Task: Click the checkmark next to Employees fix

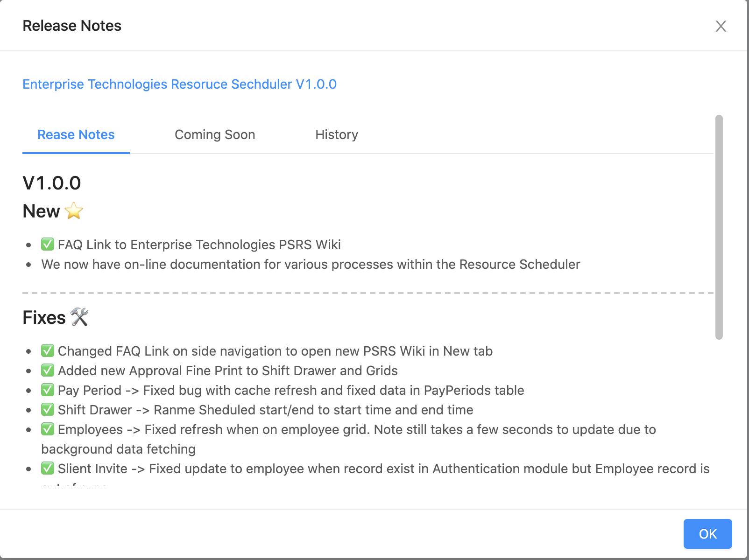Action: tap(48, 429)
